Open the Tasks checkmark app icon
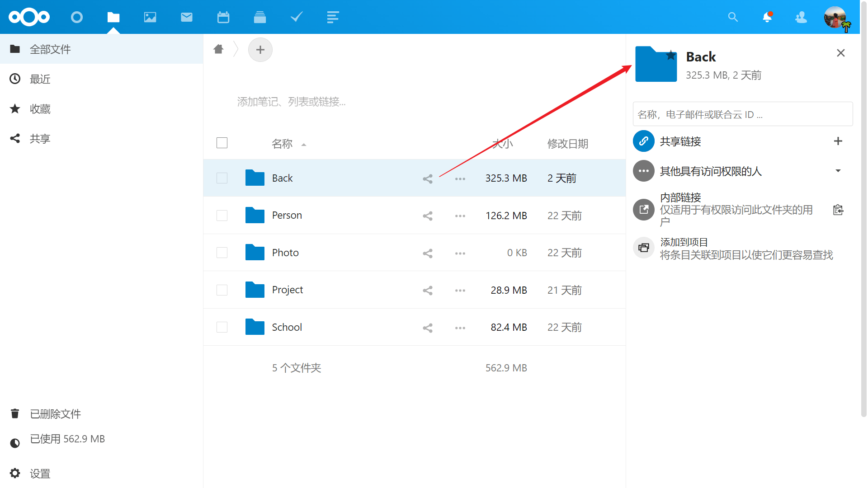This screenshot has width=868, height=488. pyautogui.click(x=297, y=17)
